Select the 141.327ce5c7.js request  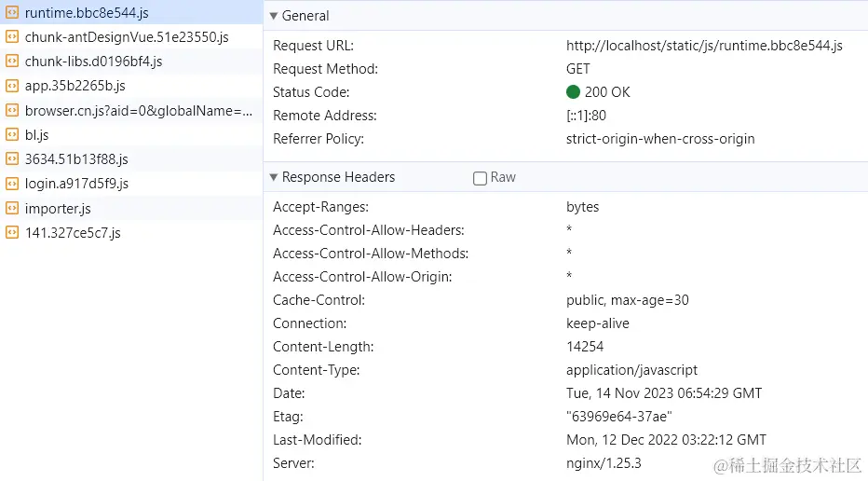click(131, 233)
